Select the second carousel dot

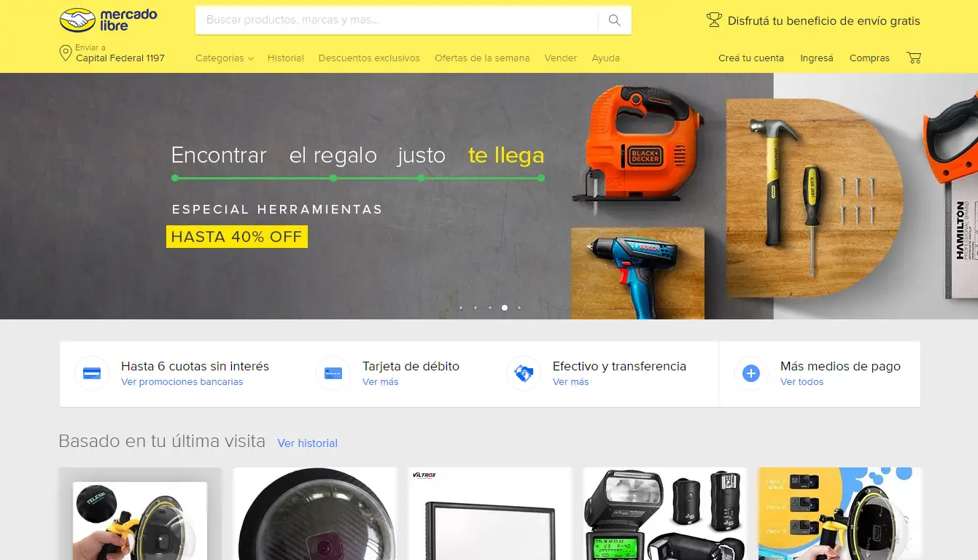click(476, 308)
